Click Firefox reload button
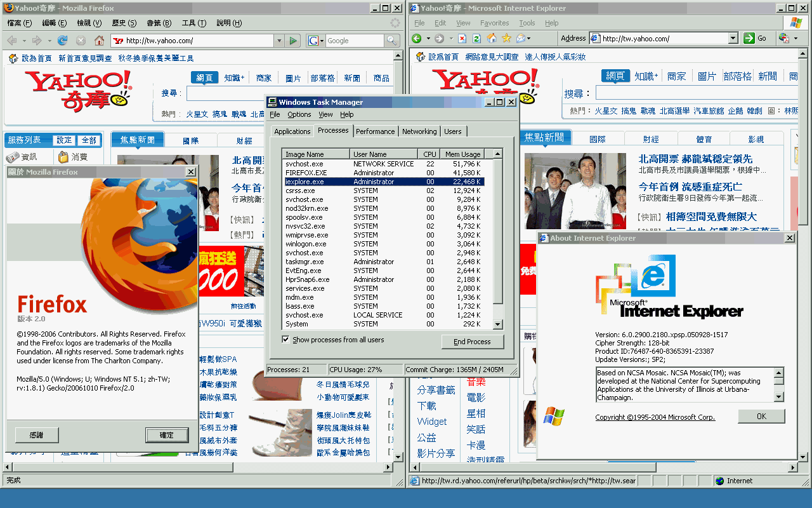This screenshot has width=812, height=508. [62, 41]
